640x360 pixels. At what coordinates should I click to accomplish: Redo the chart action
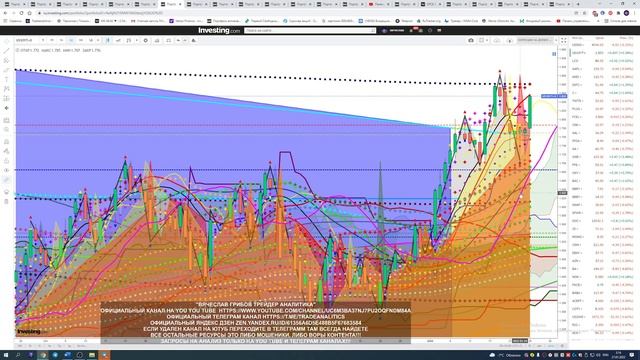[x=185, y=40]
